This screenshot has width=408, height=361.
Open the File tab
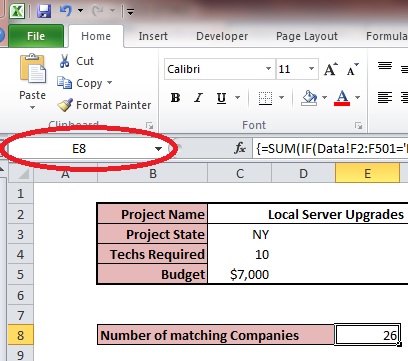click(x=36, y=36)
